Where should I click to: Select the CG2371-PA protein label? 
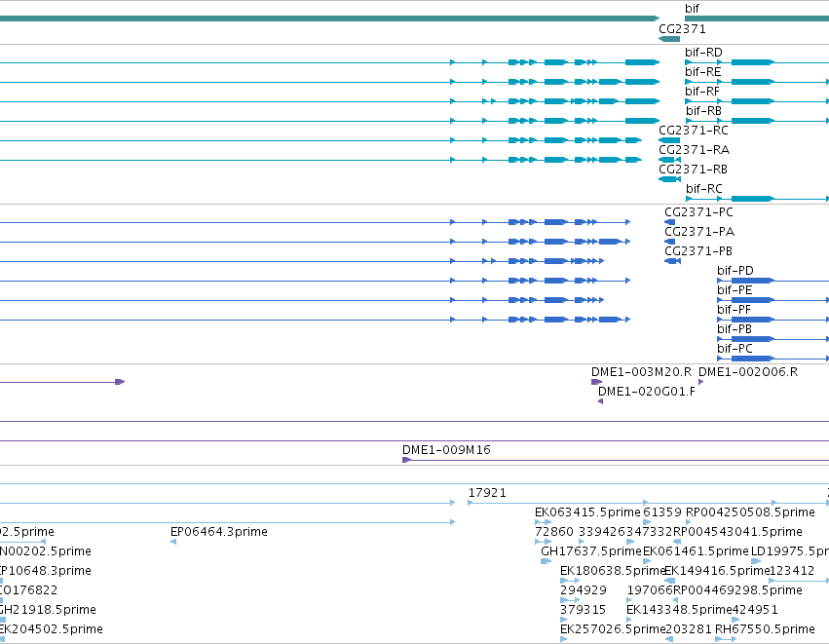[698, 232]
